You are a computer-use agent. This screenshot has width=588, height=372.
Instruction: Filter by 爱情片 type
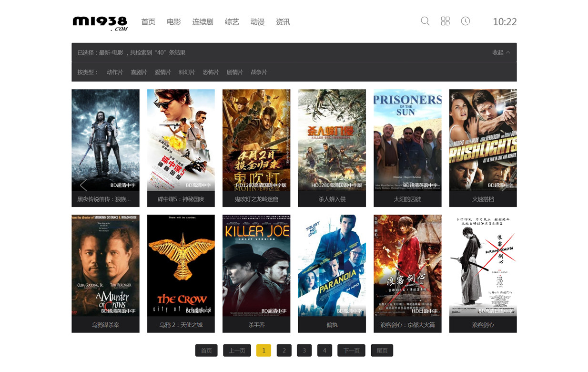click(162, 72)
